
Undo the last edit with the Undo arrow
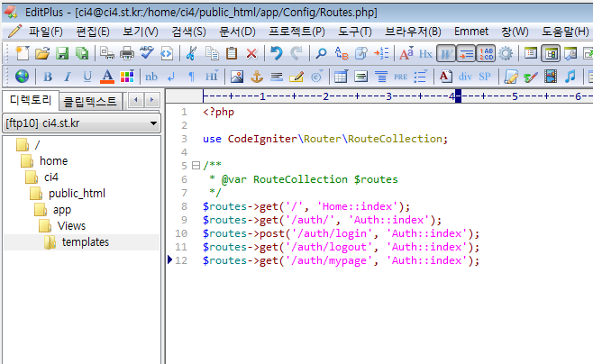click(x=277, y=53)
